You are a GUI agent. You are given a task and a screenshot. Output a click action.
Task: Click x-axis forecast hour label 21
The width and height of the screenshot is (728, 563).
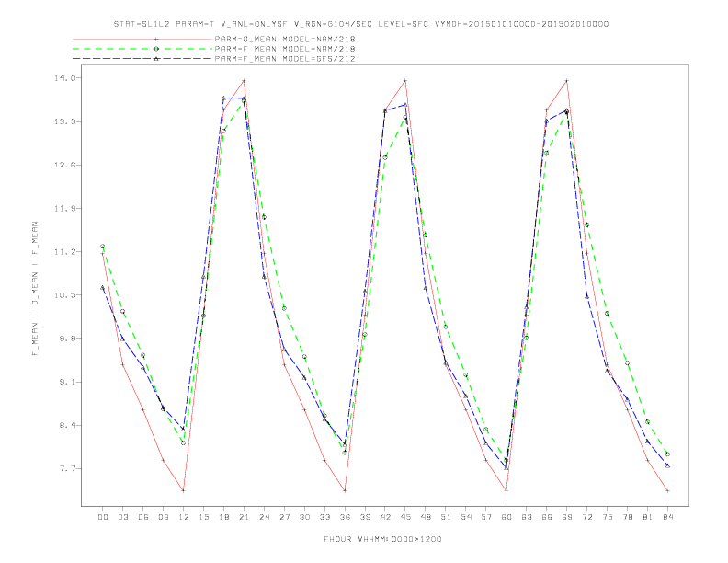pyautogui.click(x=244, y=517)
